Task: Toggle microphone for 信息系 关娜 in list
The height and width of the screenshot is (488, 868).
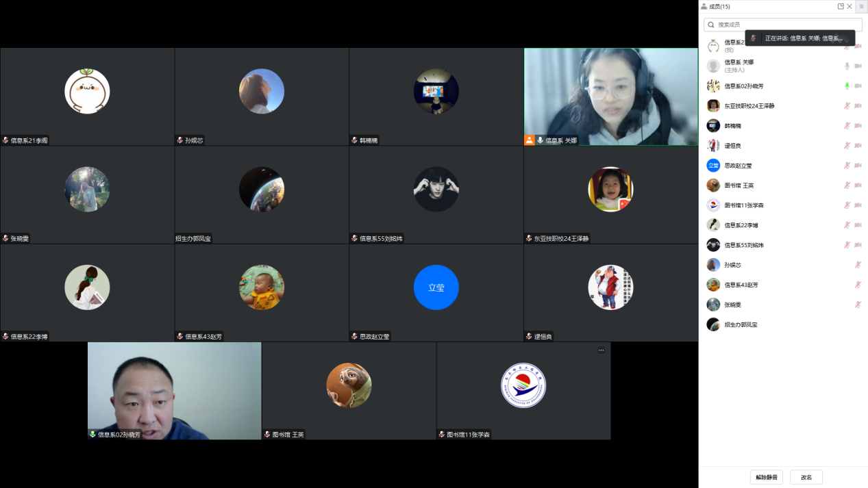Action: pos(847,66)
